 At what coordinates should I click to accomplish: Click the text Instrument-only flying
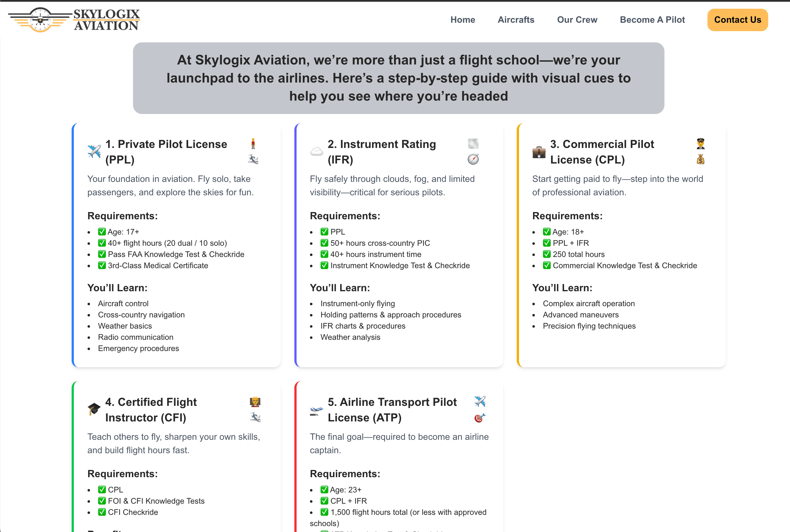358,303
